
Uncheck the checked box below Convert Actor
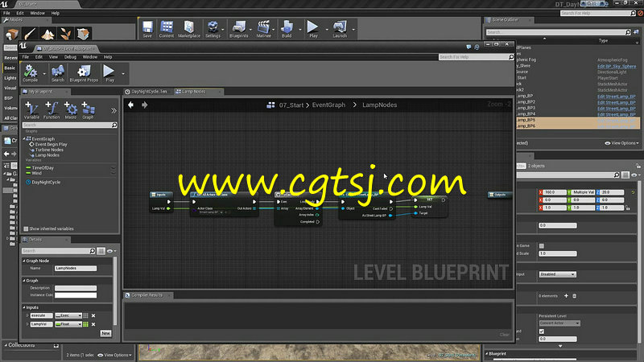click(x=542, y=331)
